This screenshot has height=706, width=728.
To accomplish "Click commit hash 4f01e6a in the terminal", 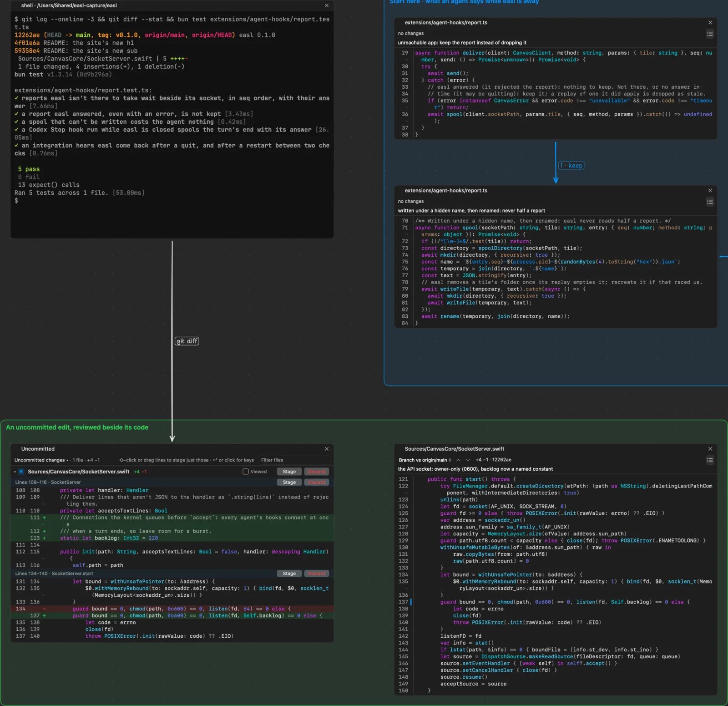I will click(27, 43).
